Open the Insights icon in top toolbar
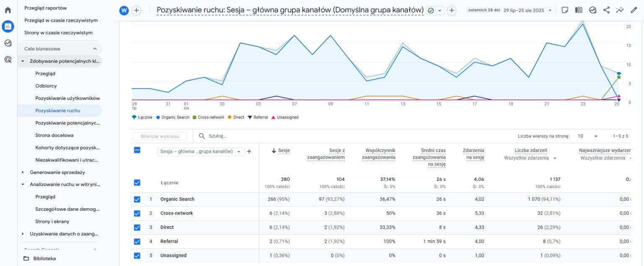 (592, 10)
